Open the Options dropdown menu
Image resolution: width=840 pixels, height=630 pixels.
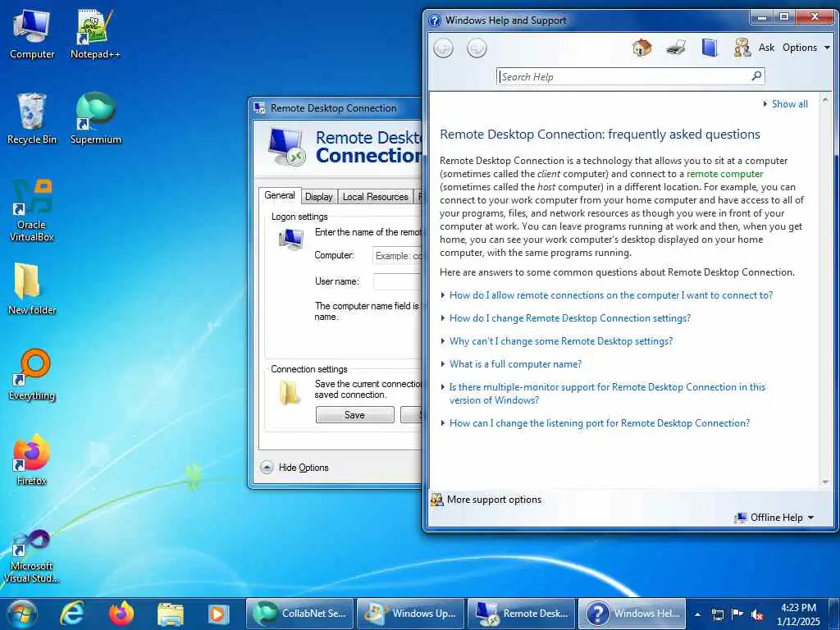(x=806, y=48)
